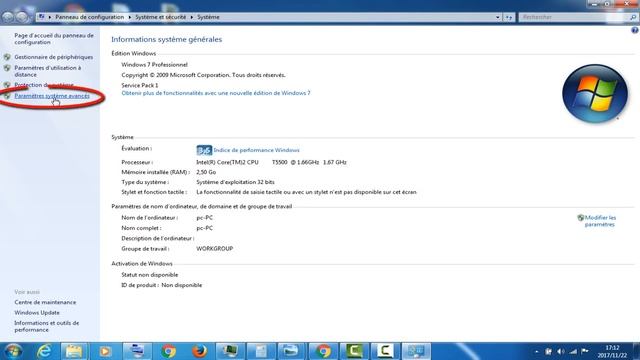
Task: Open Gestionnaire de périphériques
Action: (x=53, y=57)
